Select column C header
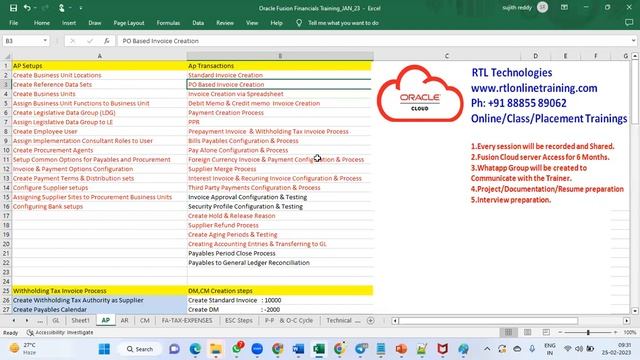 coord(447,56)
